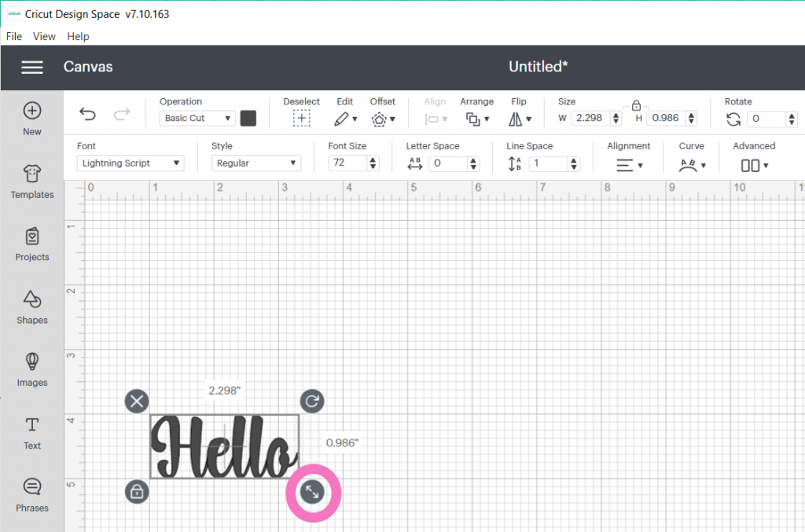Click the rotate handle on Hello text
The width and height of the screenshot is (805, 532).
(311, 402)
